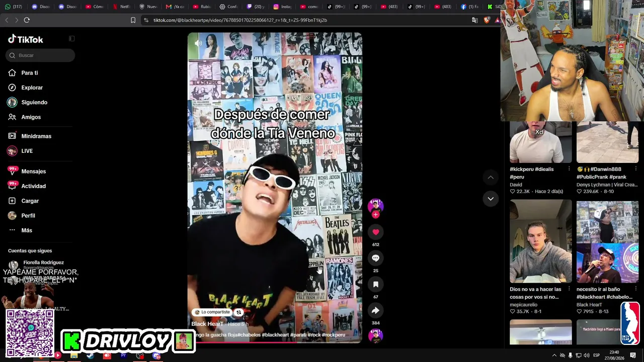
Task: Go to next video with down chevron
Action: [x=491, y=199]
